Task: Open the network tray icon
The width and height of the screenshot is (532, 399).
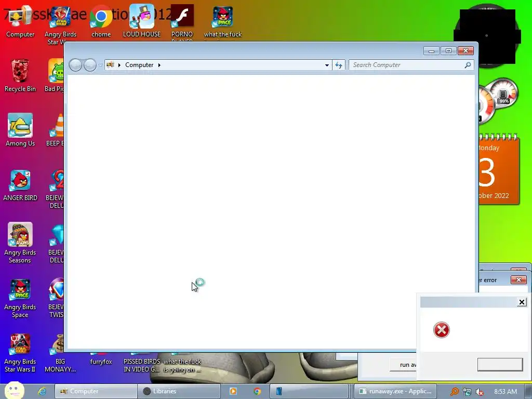Action: coord(467,392)
